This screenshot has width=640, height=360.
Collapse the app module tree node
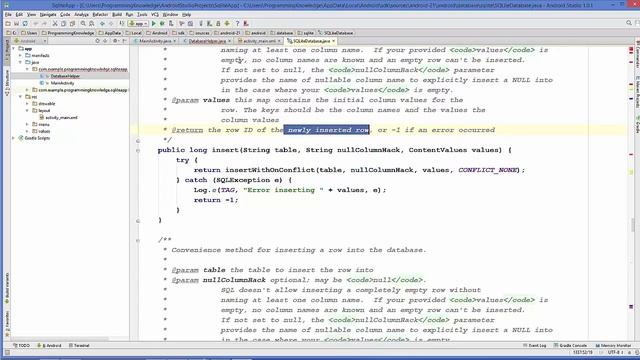(x=14, y=49)
